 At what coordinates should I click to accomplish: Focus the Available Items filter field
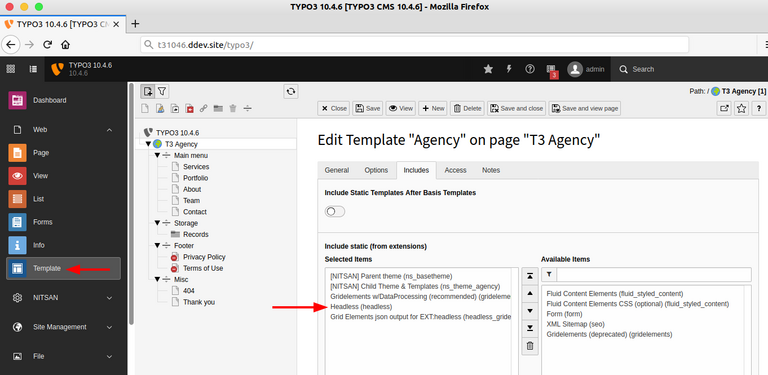pyautogui.click(x=653, y=275)
